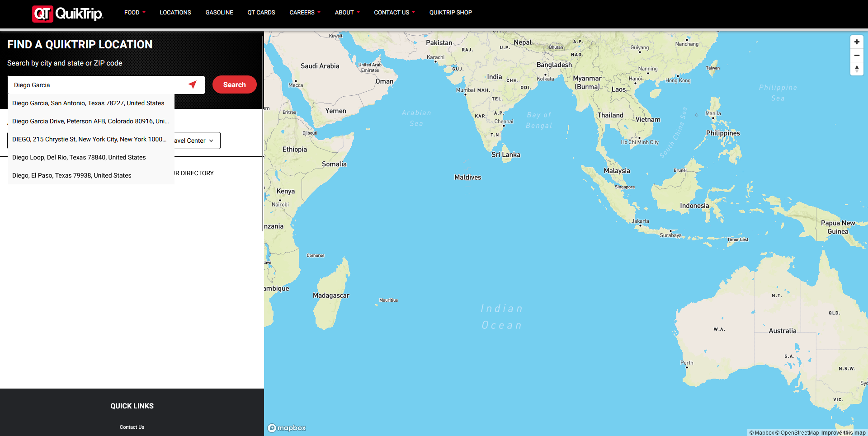Select Diego Garcia Drive, Peterson AFB suggestion
Viewport: 868px width, 436px height.
pos(91,121)
